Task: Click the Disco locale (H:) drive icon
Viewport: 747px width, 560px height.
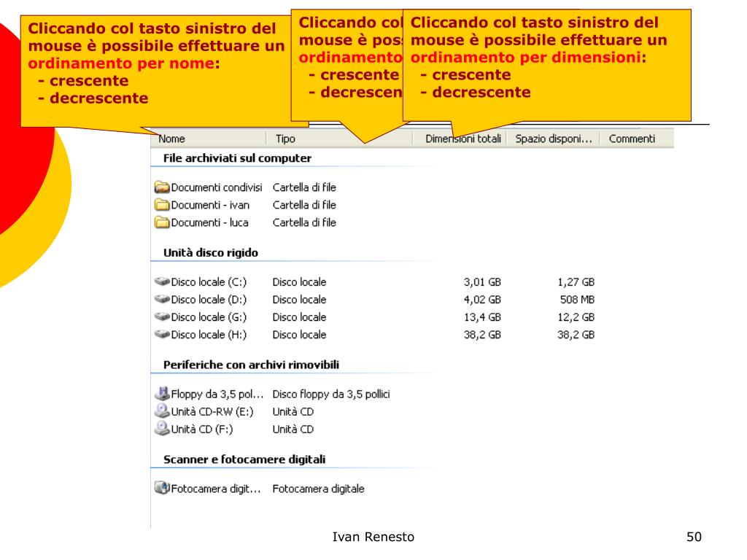Action: click(162, 335)
